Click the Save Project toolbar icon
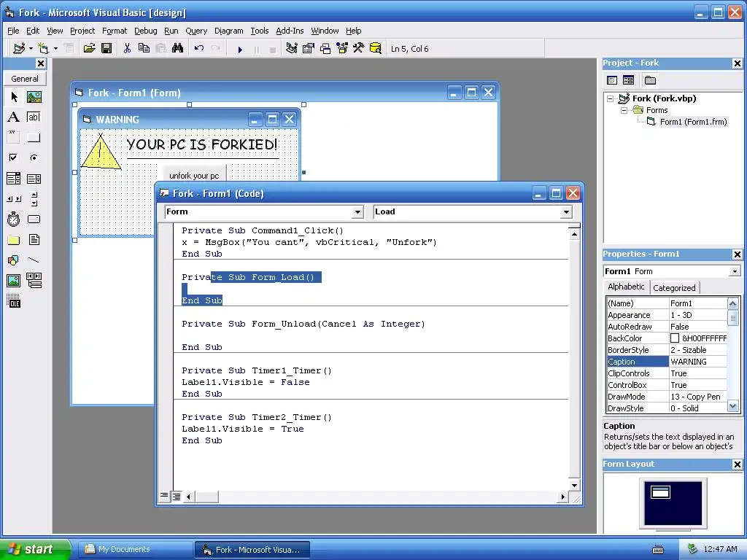Viewport: 747px width, 560px height. pyautogui.click(x=107, y=49)
